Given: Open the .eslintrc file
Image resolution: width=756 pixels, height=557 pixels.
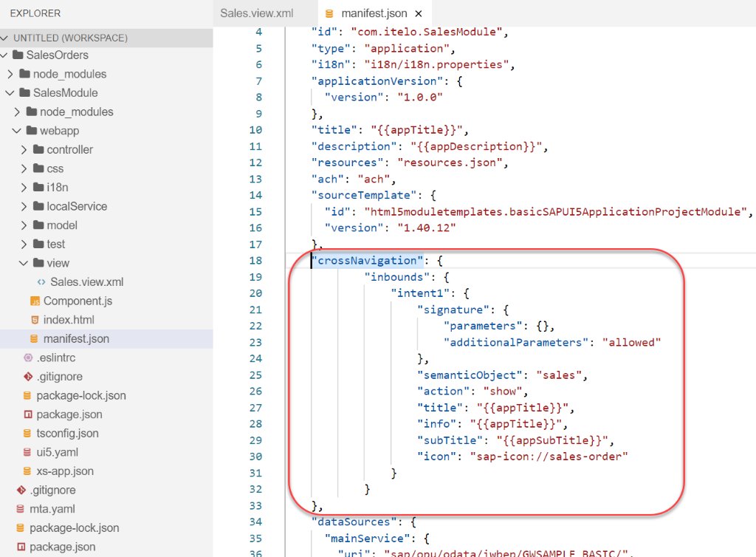Looking at the screenshot, I should point(56,358).
